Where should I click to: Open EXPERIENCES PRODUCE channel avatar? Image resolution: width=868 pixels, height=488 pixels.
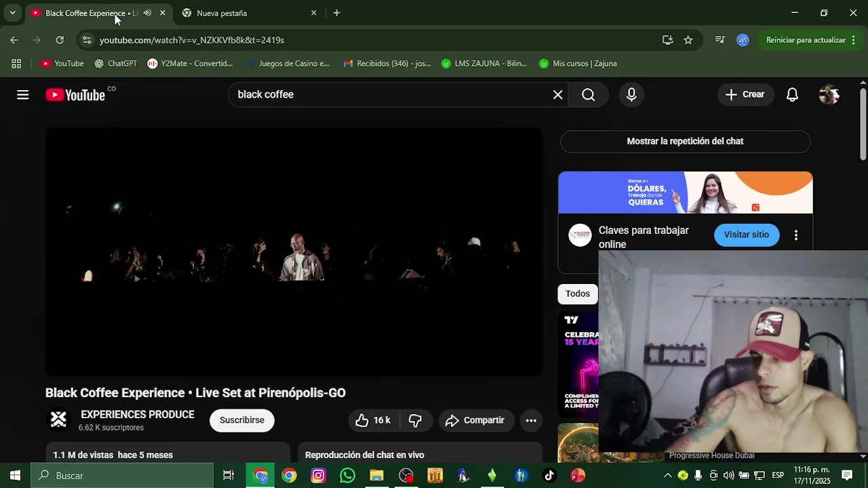58,420
